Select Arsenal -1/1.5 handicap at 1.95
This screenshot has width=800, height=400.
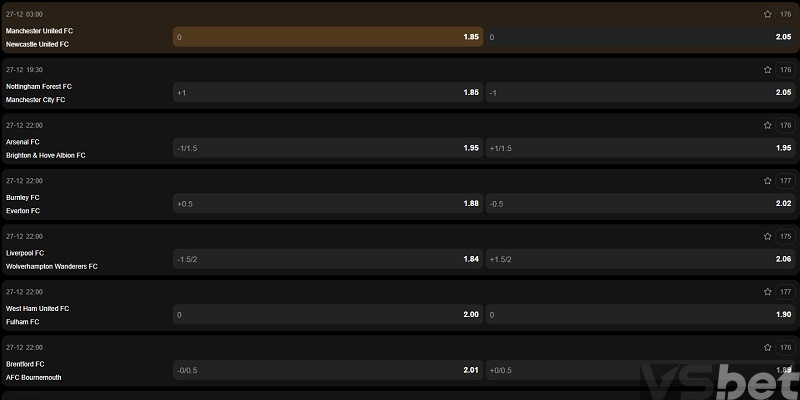[327, 148]
